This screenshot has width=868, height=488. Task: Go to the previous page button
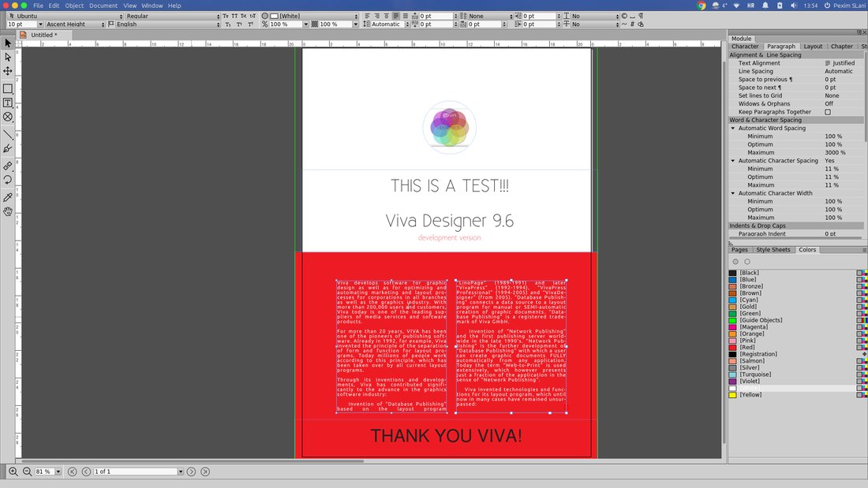pos(86,471)
